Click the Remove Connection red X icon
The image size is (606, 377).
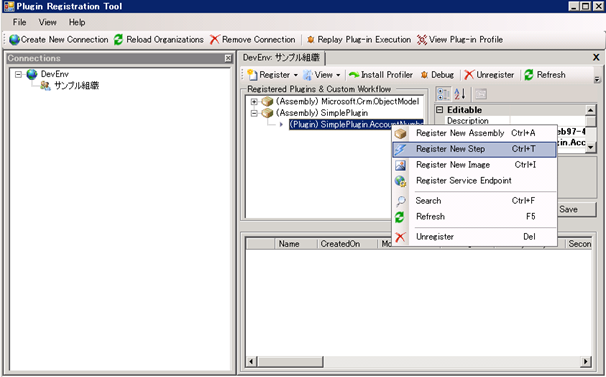click(x=215, y=39)
